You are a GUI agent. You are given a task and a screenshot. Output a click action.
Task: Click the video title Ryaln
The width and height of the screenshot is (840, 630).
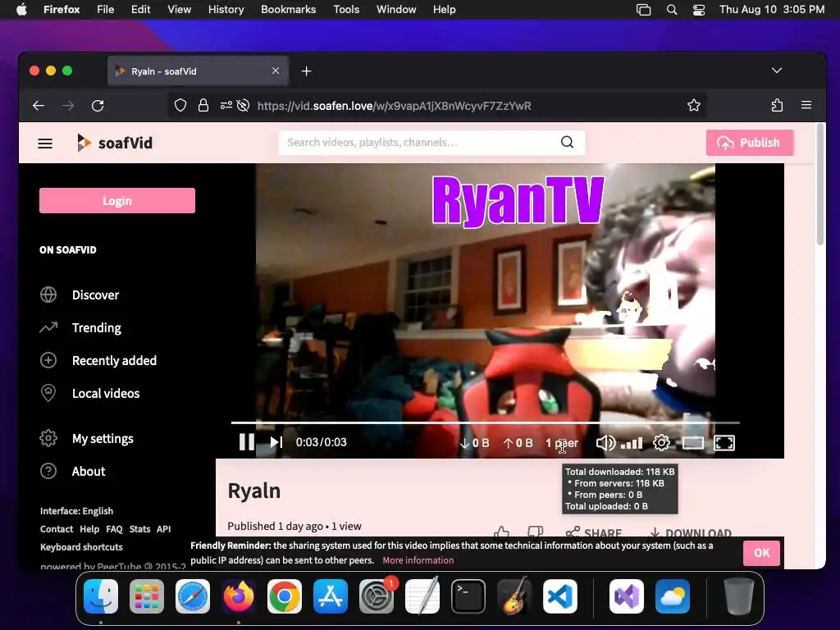click(254, 491)
